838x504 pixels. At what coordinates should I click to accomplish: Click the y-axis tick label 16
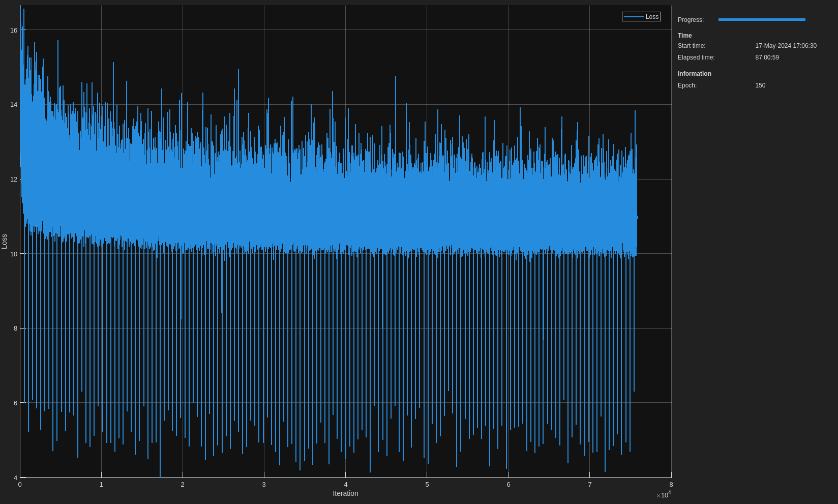tap(14, 30)
